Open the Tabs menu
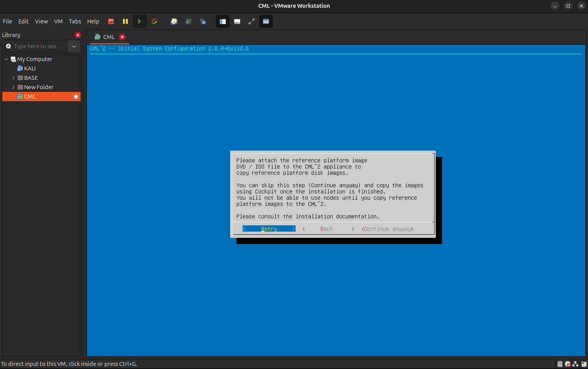Image resolution: width=588 pixels, height=369 pixels. [x=75, y=21]
